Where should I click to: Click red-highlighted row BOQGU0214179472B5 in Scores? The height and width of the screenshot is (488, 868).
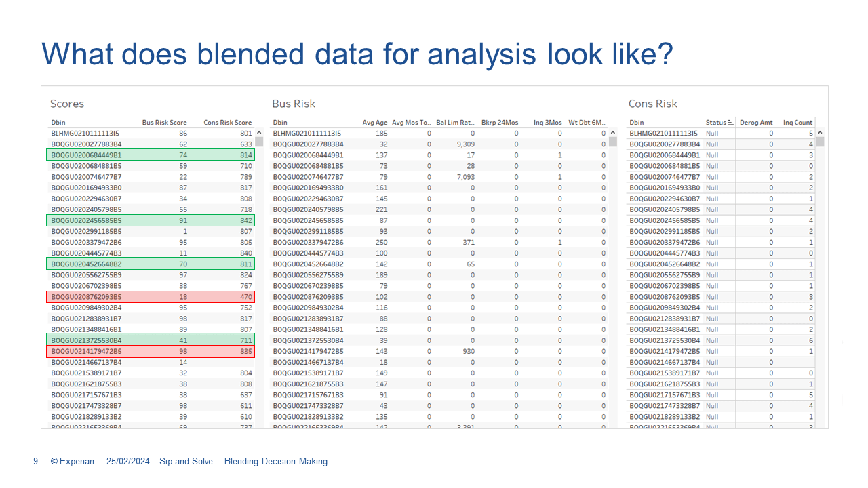(151, 351)
